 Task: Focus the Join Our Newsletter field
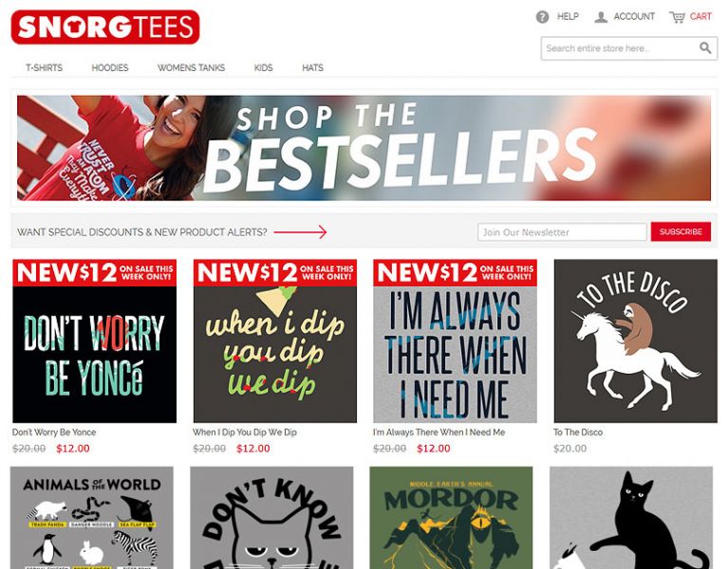tap(562, 231)
